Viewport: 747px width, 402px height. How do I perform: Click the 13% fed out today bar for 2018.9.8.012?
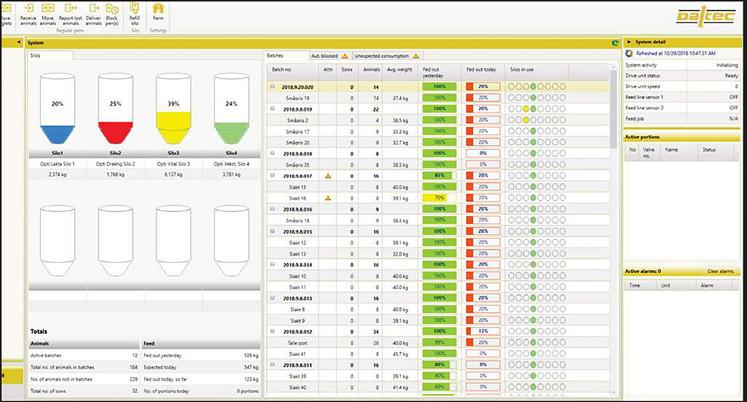[x=483, y=331]
